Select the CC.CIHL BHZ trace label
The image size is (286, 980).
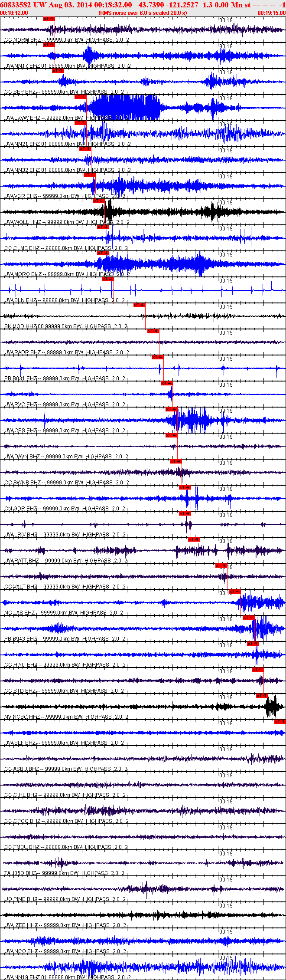point(65,795)
